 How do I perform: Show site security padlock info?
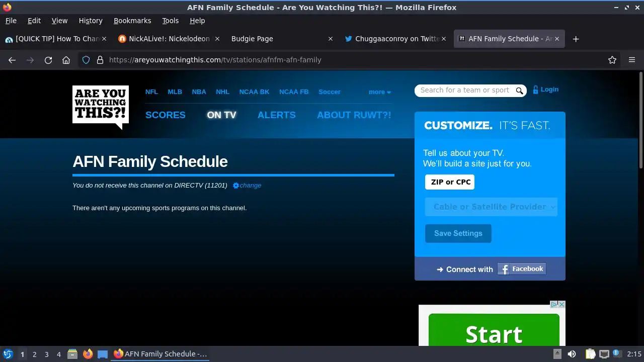100,60
